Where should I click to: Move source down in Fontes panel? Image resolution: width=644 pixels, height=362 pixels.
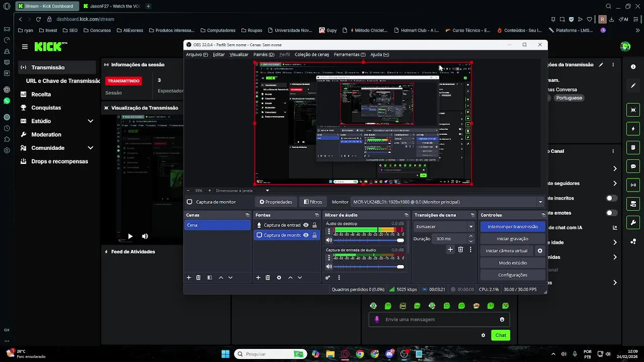click(300, 278)
